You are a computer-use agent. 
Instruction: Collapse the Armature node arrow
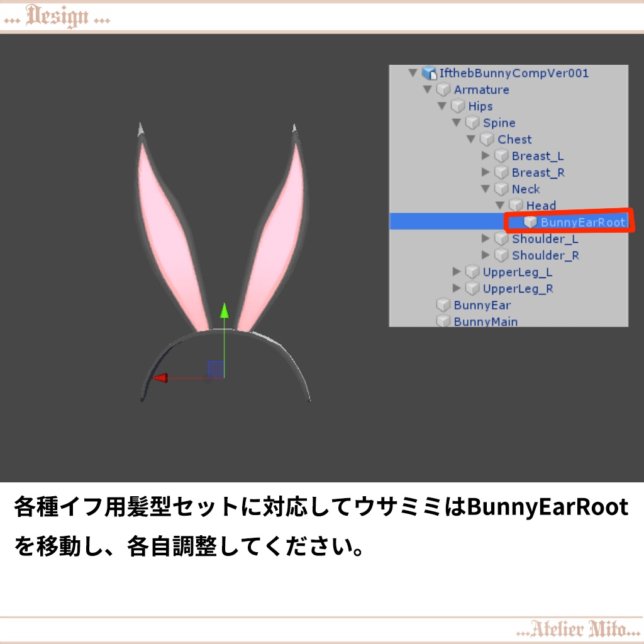(427, 89)
